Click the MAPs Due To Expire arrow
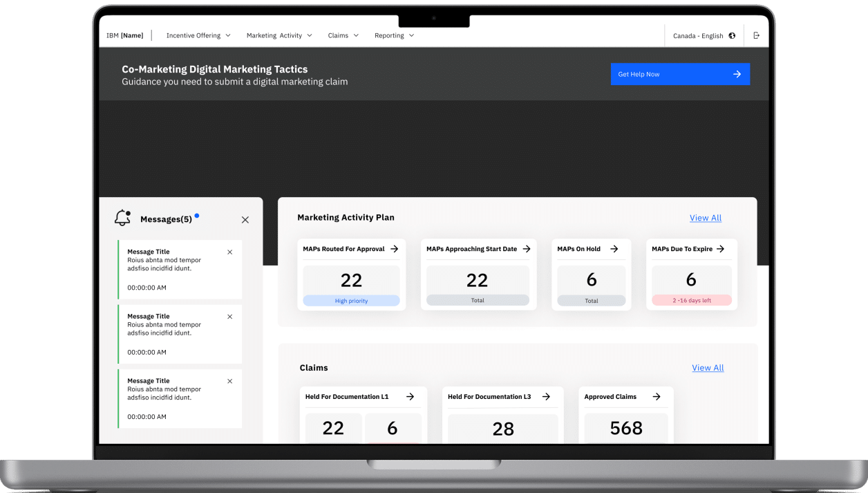This screenshot has width=868, height=493. 720,249
